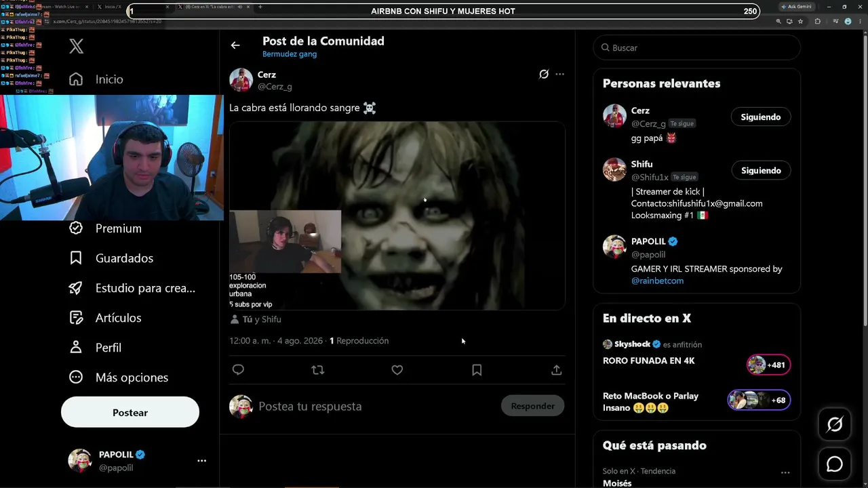868x488 pixels.
Task: Click the 'Tú y Shifu' text
Action: [x=262, y=319]
